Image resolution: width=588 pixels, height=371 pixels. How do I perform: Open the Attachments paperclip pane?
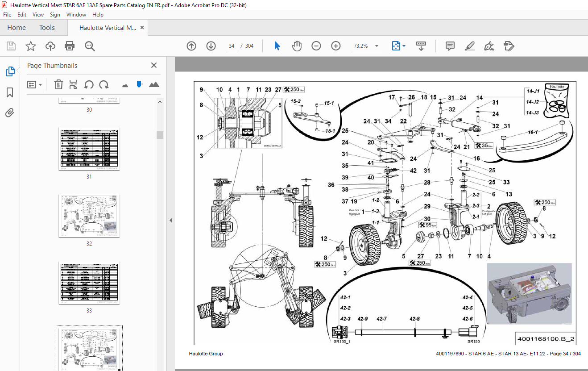click(10, 113)
